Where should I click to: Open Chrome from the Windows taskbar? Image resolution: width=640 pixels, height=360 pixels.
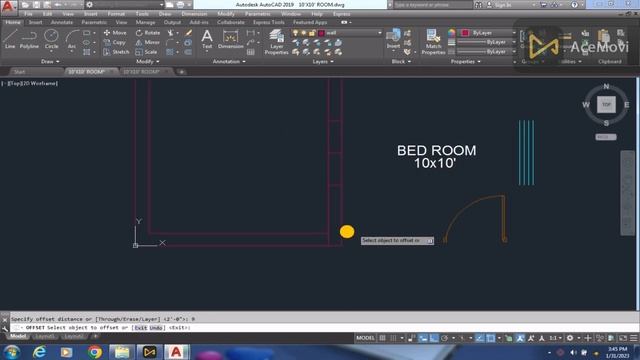click(x=95, y=352)
